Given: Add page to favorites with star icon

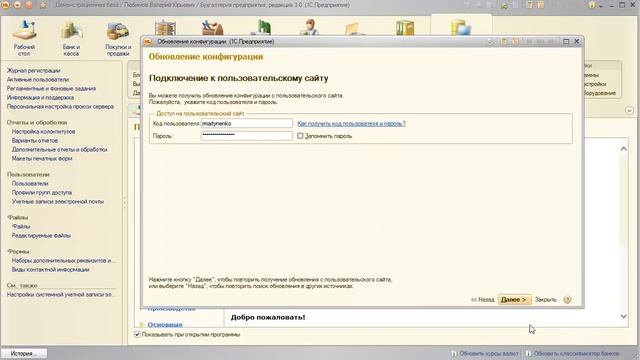Looking at the screenshot, I should coord(43,5).
